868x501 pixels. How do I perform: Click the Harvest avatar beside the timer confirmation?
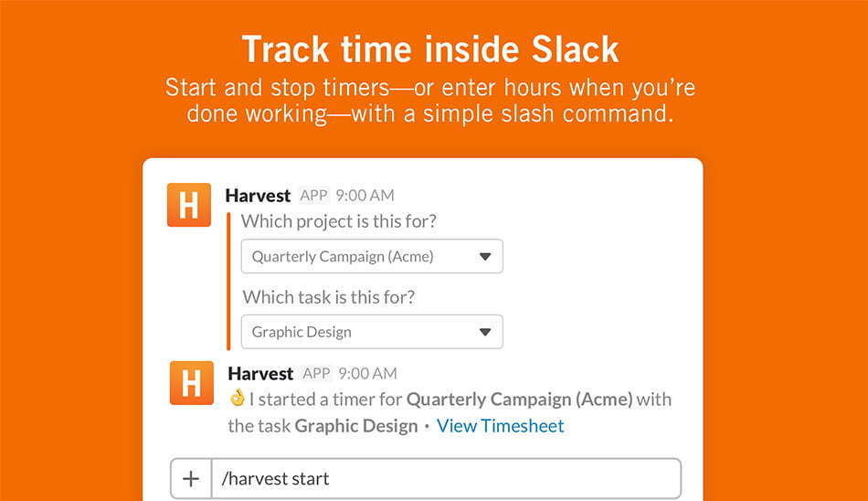(192, 383)
